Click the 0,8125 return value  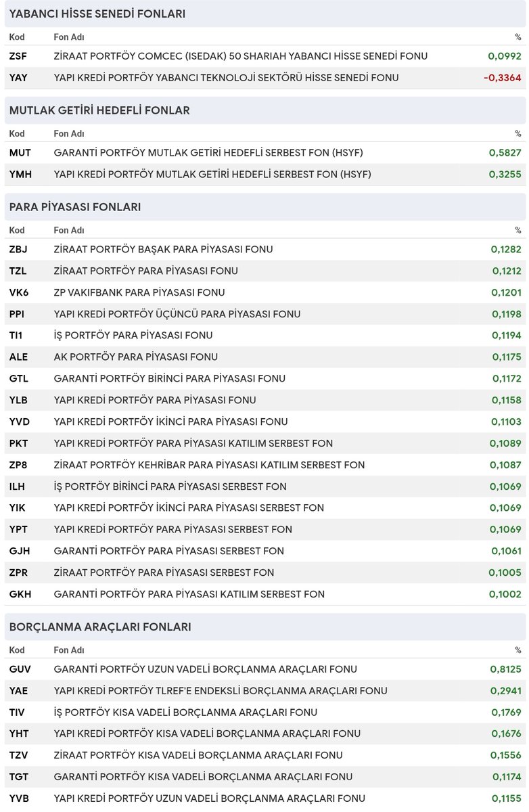(x=506, y=670)
